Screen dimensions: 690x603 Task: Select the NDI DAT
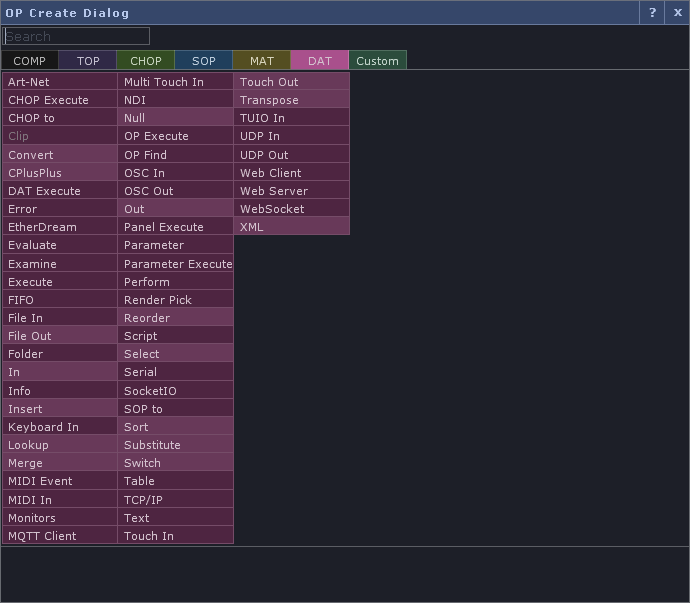(176, 100)
